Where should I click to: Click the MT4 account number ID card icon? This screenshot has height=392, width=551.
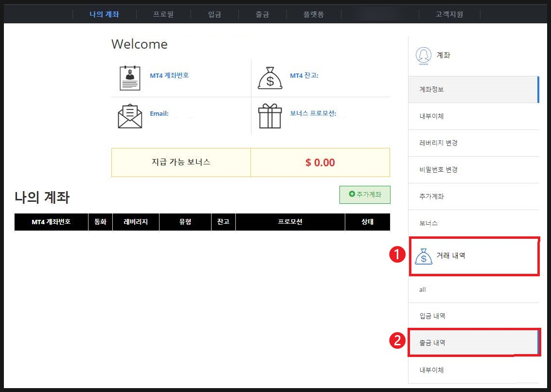point(130,78)
